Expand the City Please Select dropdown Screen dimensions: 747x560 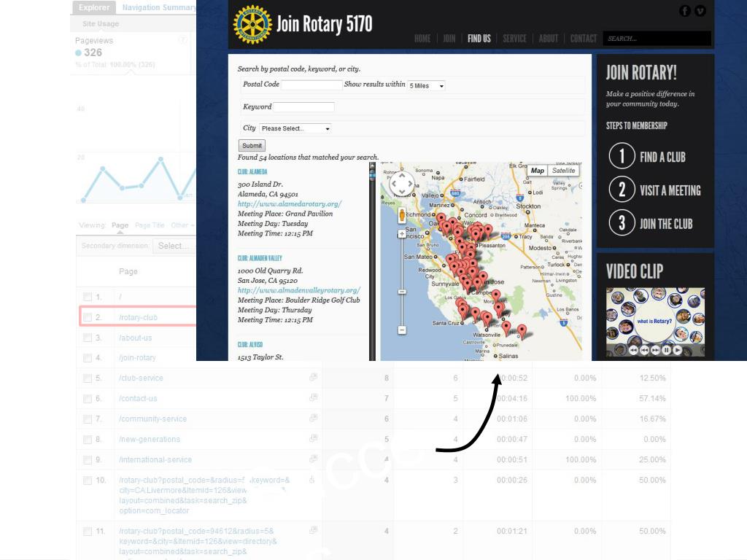pyautogui.click(x=295, y=128)
